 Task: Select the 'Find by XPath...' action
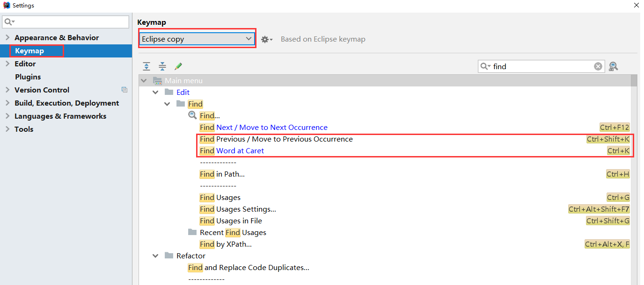(x=226, y=244)
